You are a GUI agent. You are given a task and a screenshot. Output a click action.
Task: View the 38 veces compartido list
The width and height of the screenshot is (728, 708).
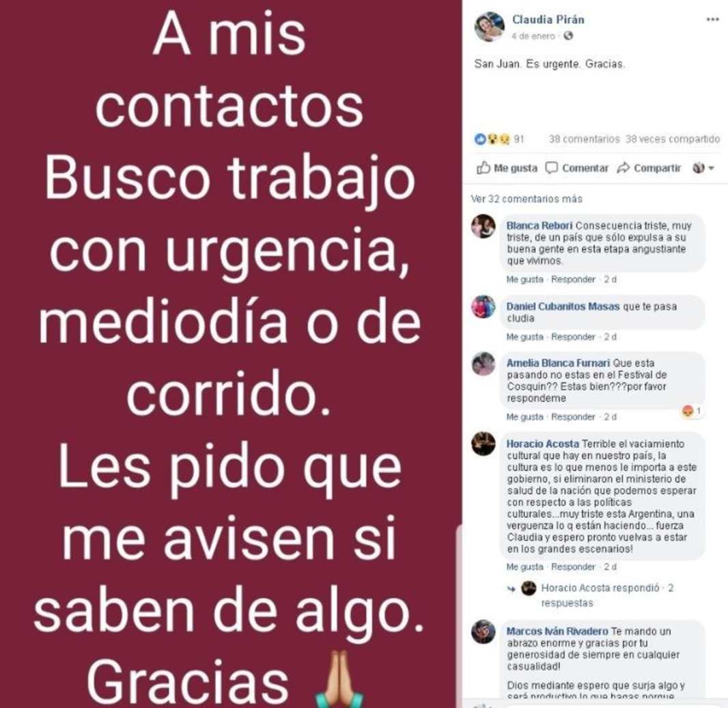coord(672,139)
